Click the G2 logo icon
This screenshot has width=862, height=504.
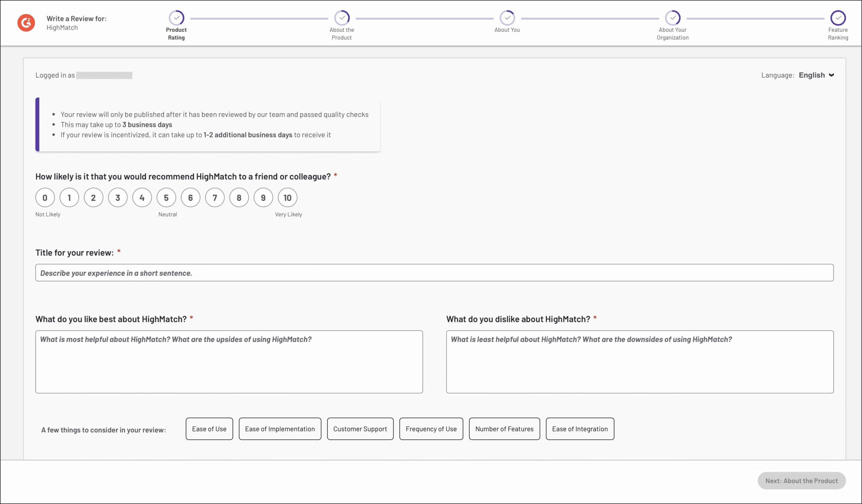26,23
